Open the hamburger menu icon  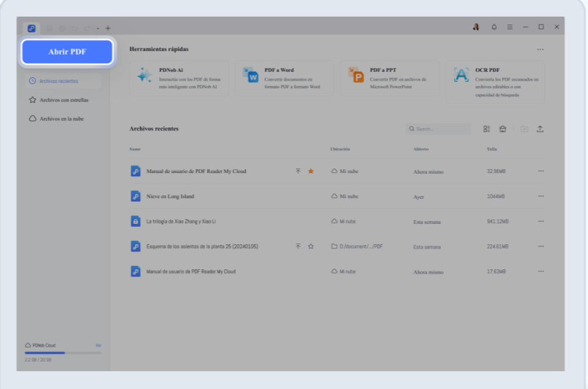(x=509, y=27)
